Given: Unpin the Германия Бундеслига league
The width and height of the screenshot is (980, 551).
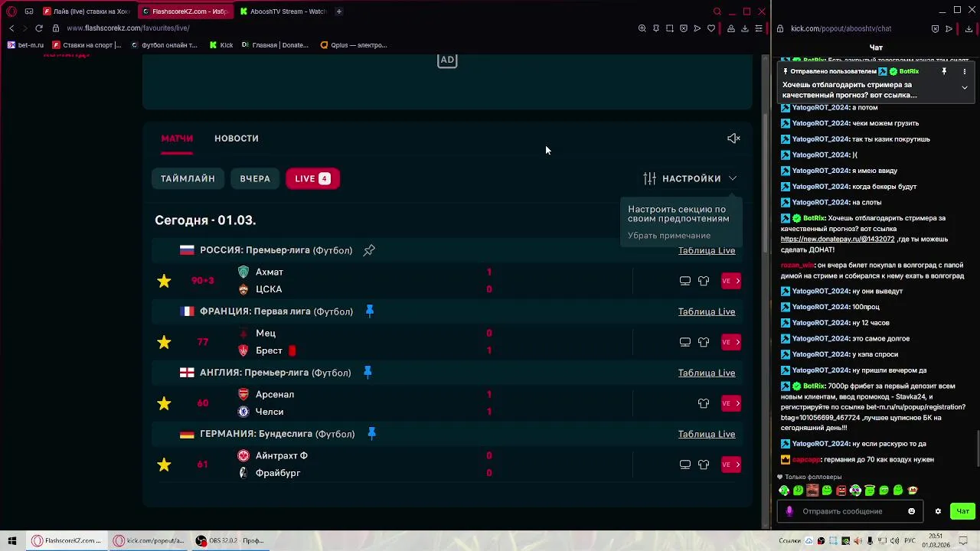Looking at the screenshot, I should (371, 433).
